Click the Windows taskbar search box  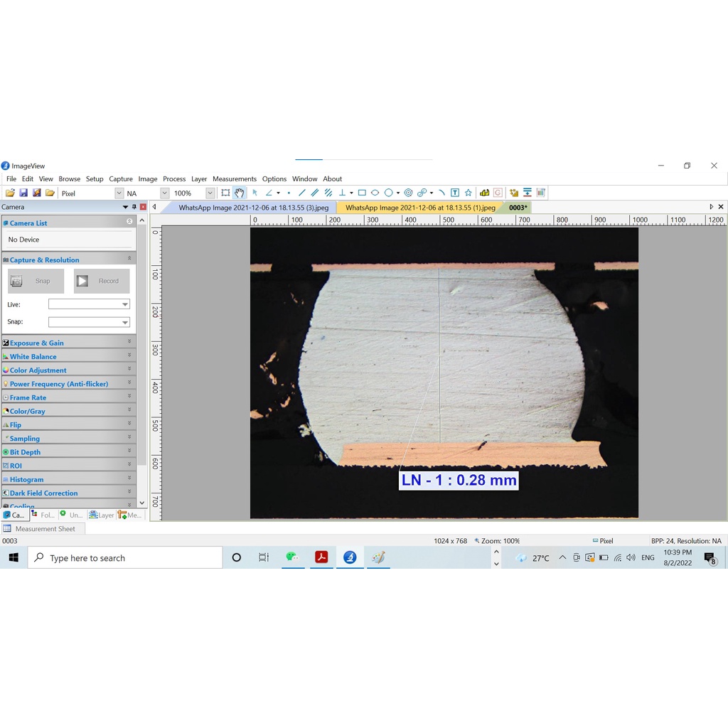coord(125,558)
